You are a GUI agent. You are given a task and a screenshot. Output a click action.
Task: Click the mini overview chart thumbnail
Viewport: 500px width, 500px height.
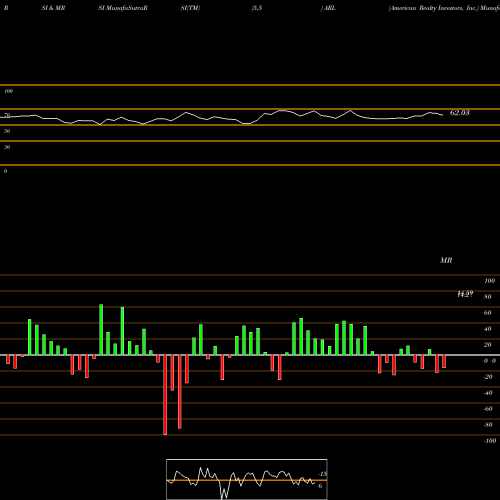(x=247, y=479)
